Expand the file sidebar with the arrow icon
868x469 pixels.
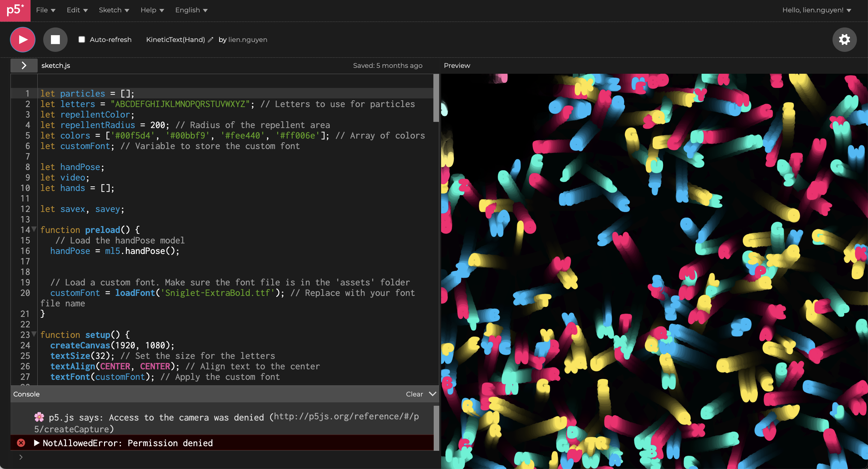(x=24, y=65)
